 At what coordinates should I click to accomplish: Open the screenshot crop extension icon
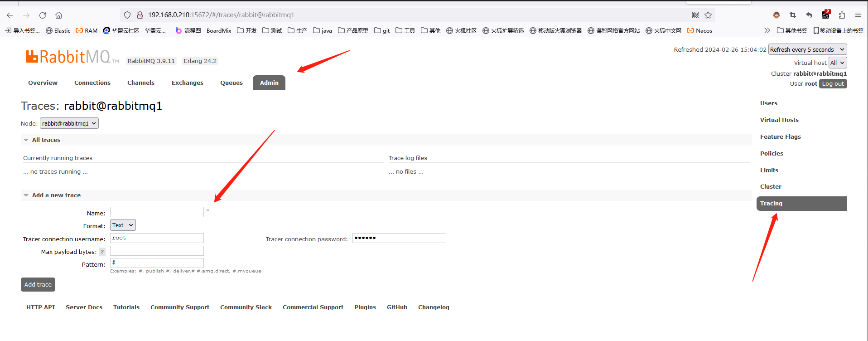(793, 15)
